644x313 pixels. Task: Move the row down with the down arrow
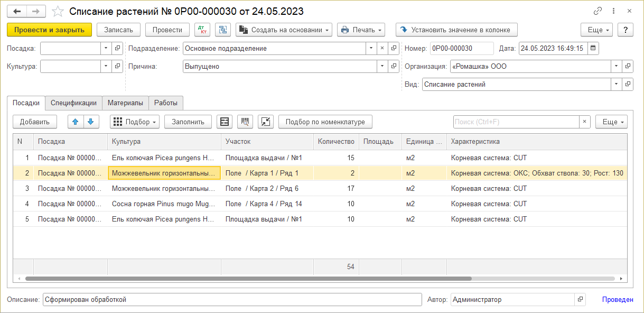point(91,122)
